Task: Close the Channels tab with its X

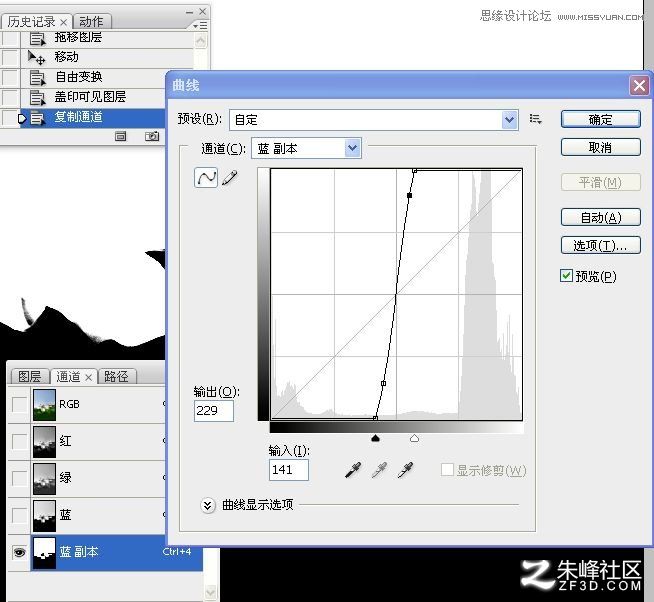Action: point(88,378)
